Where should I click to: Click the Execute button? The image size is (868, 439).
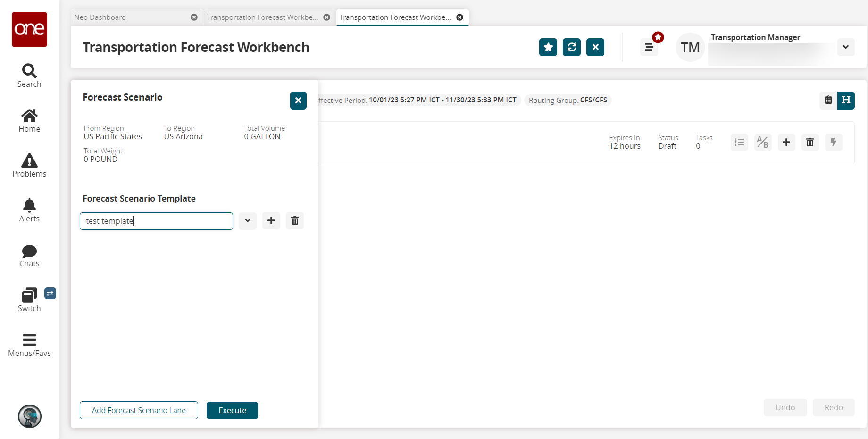[x=232, y=410]
